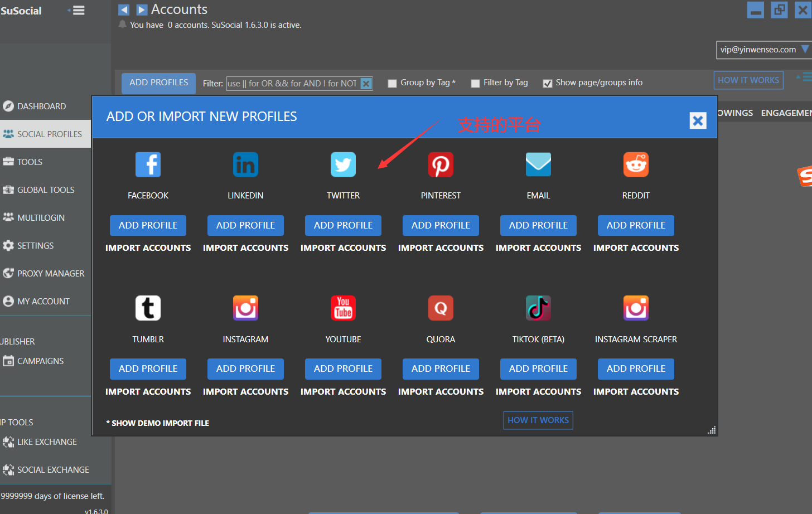
Task: Click the Pinterest platform icon
Action: pos(441,164)
